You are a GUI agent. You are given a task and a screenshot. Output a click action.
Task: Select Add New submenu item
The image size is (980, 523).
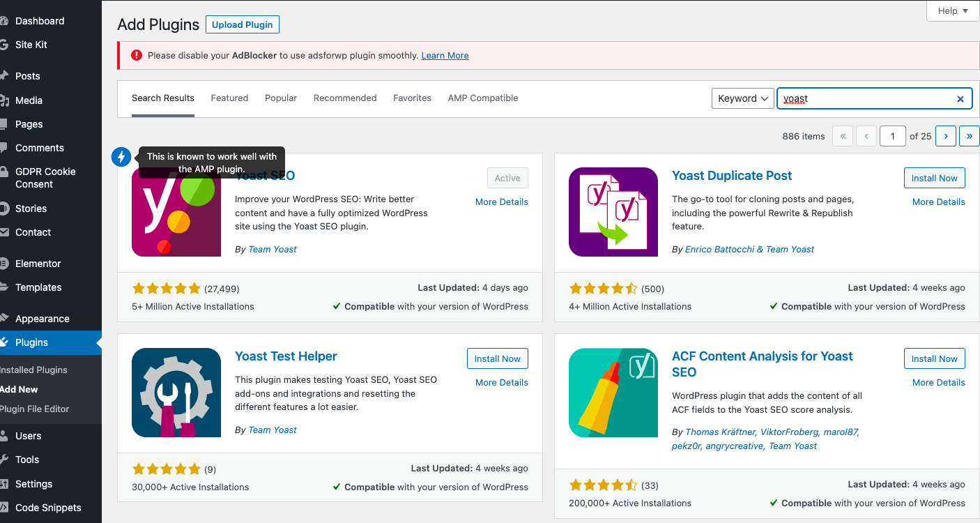[19, 390]
